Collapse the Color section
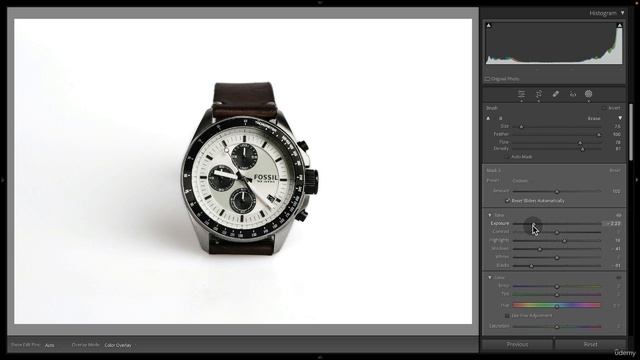Image resolution: width=640 pixels, height=360 pixels. (490, 278)
